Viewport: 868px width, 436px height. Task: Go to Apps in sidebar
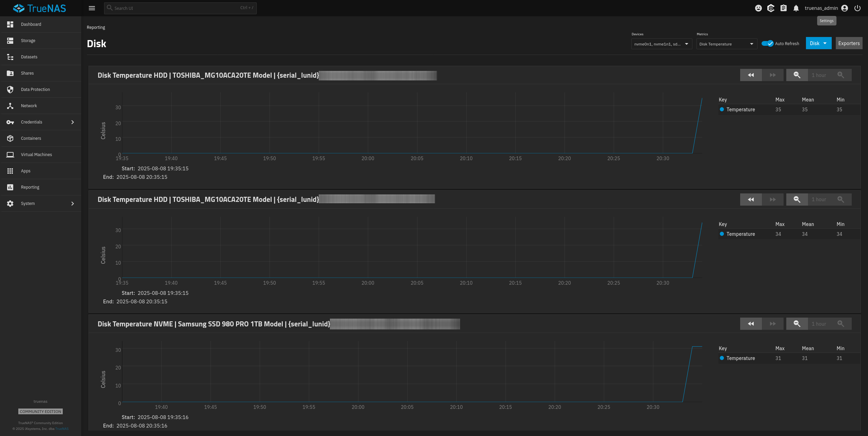coord(41,171)
